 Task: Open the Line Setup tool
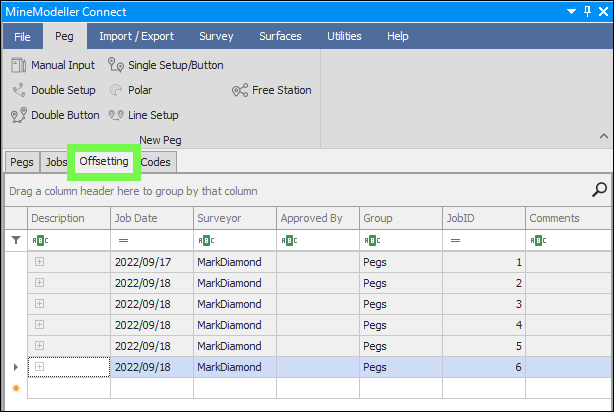pyautogui.click(x=116, y=115)
